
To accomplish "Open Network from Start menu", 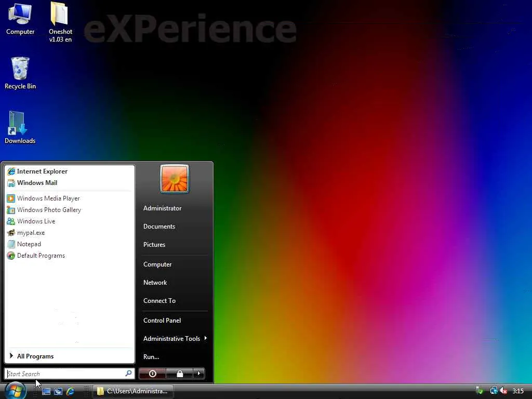I will (x=155, y=283).
